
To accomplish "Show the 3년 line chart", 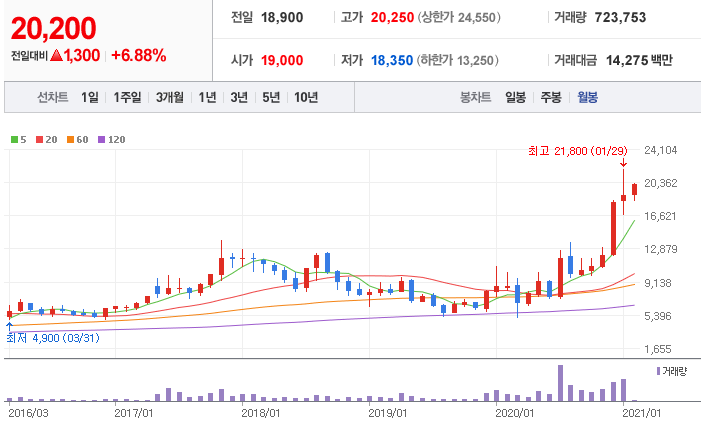I will click(x=239, y=97).
